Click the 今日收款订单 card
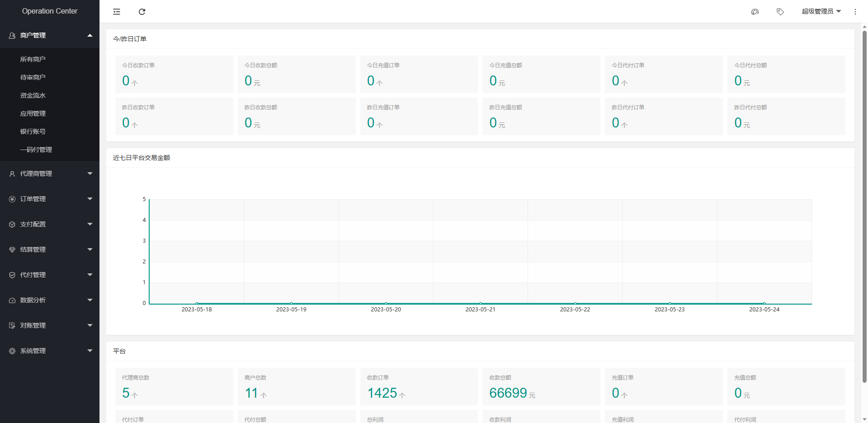 point(174,74)
